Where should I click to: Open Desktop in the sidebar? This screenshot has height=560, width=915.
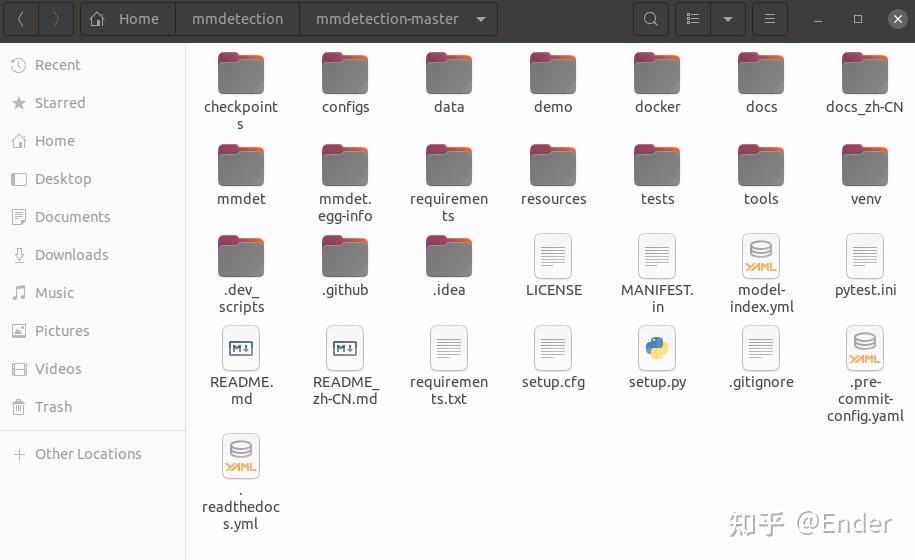coord(93,178)
